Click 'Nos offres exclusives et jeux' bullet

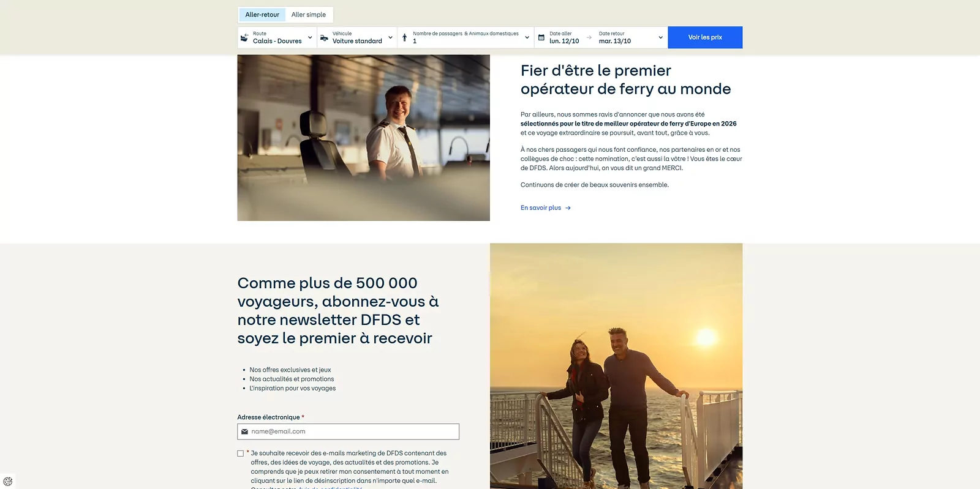point(290,370)
